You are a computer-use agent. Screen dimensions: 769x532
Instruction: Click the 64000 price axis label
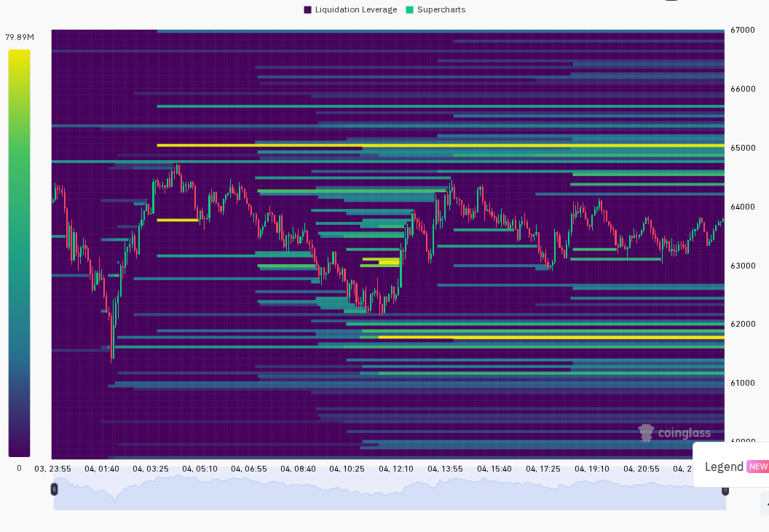[743, 207]
